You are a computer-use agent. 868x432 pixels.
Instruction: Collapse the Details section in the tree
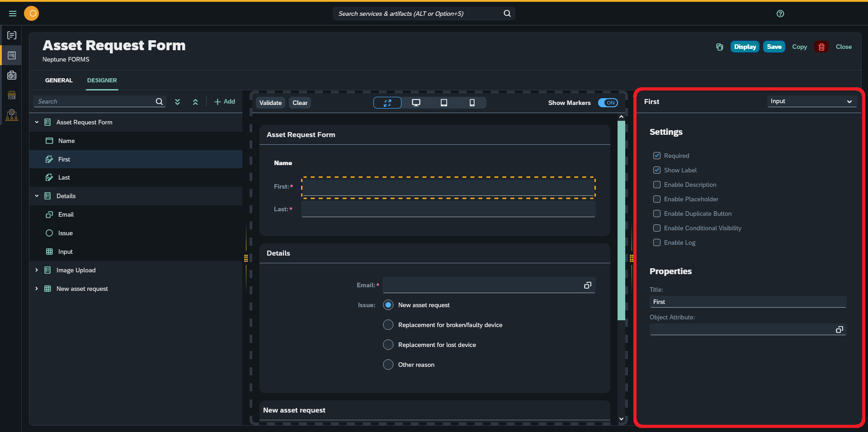(x=37, y=196)
